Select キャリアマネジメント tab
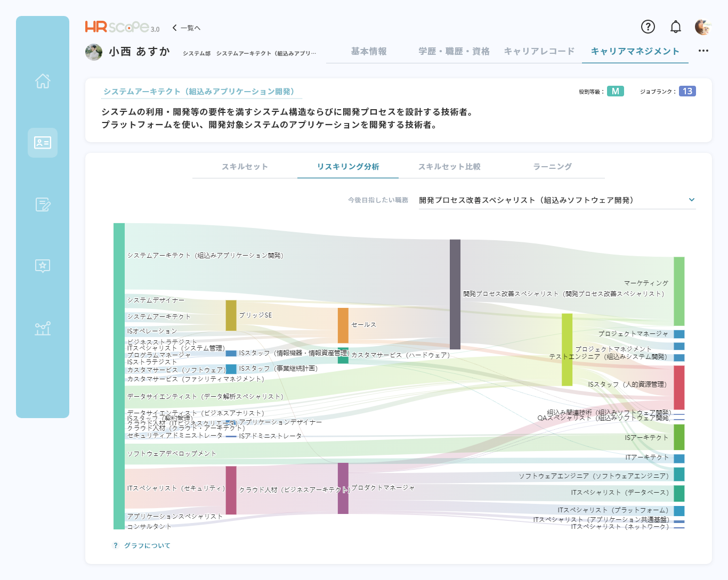 (x=635, y=51)
